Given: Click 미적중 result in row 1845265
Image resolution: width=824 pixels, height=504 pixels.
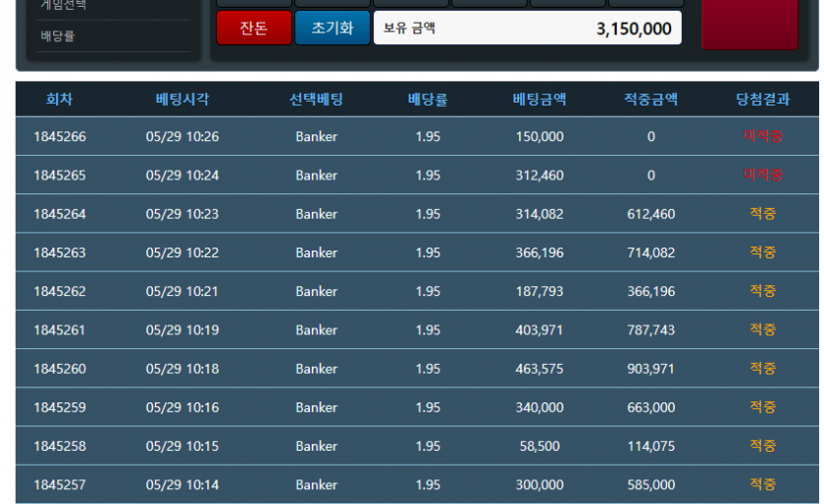Looking at the screenshot, I should click(x=763, y=175).
